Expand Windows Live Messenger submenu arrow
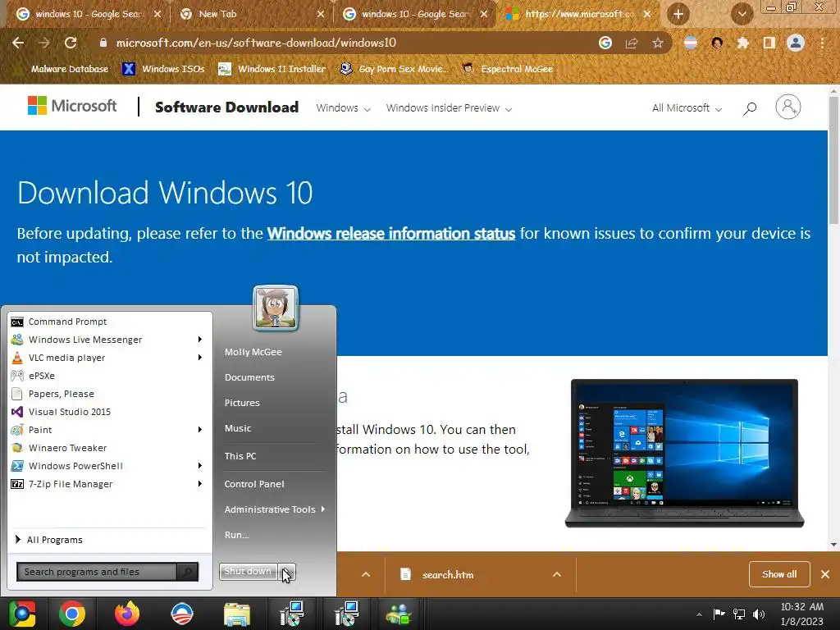840x630 pixels. coord(200,339)
